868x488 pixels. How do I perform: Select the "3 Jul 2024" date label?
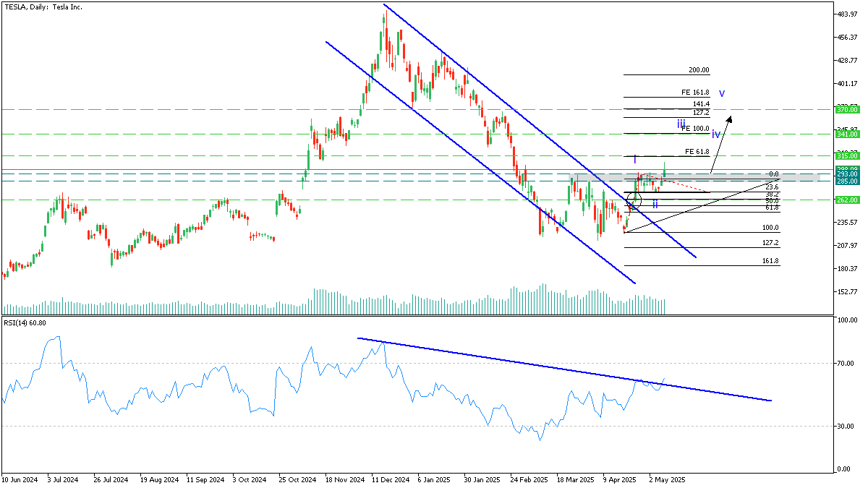click(64, 479)
